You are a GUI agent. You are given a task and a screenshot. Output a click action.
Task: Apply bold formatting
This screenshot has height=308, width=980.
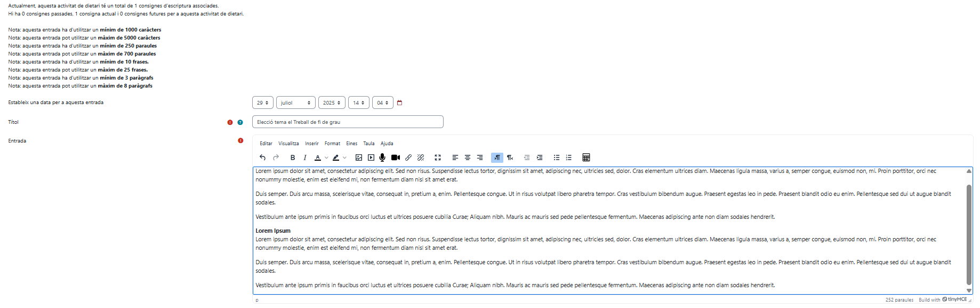[x=293, y=157]
